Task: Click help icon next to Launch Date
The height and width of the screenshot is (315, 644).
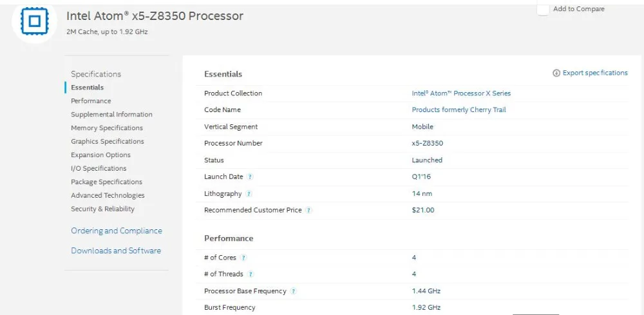Action: tap(251, 177)
